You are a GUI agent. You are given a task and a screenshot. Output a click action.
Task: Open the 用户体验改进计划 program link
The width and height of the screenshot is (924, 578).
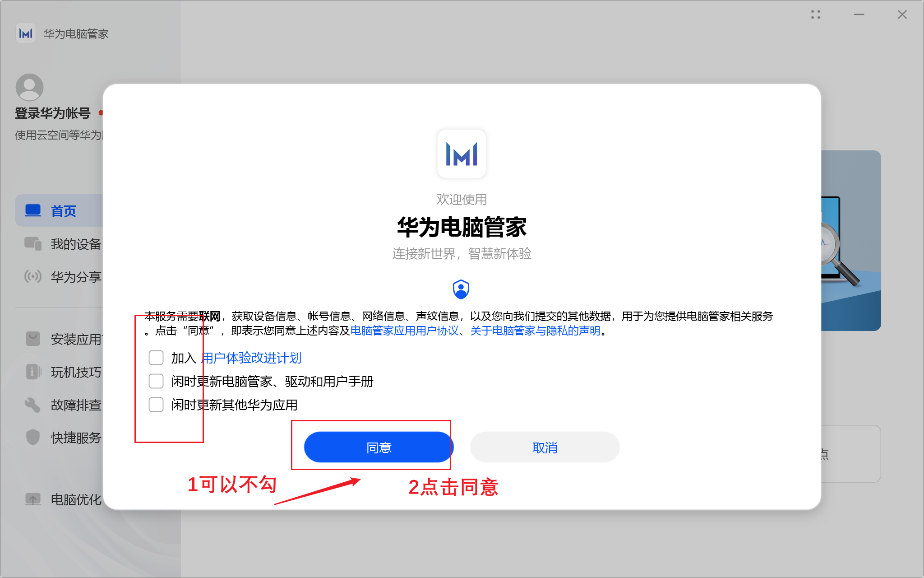tap(251, 358)
